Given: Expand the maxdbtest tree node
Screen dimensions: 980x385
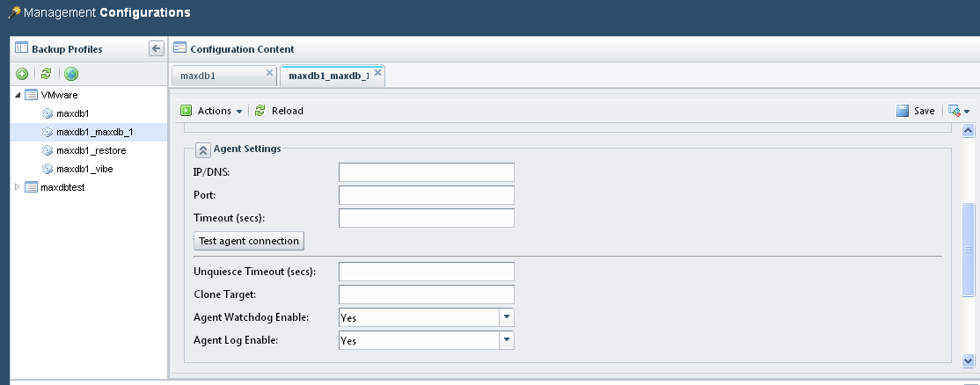Looking at the screenshot, I should 17,186.
